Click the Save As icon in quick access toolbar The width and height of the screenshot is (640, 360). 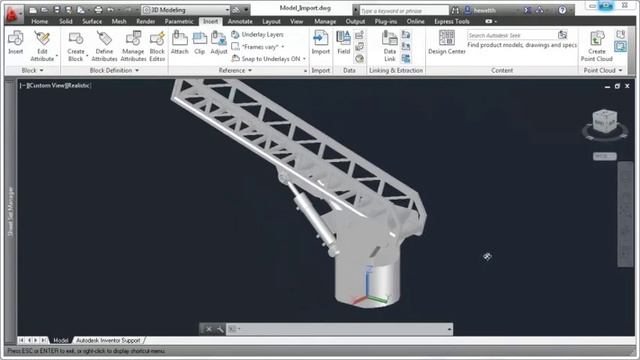click(x=69, y=10)
